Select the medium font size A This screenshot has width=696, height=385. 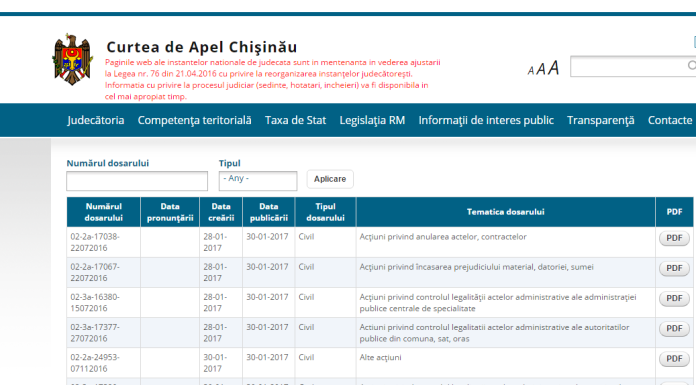pos(541,69)
